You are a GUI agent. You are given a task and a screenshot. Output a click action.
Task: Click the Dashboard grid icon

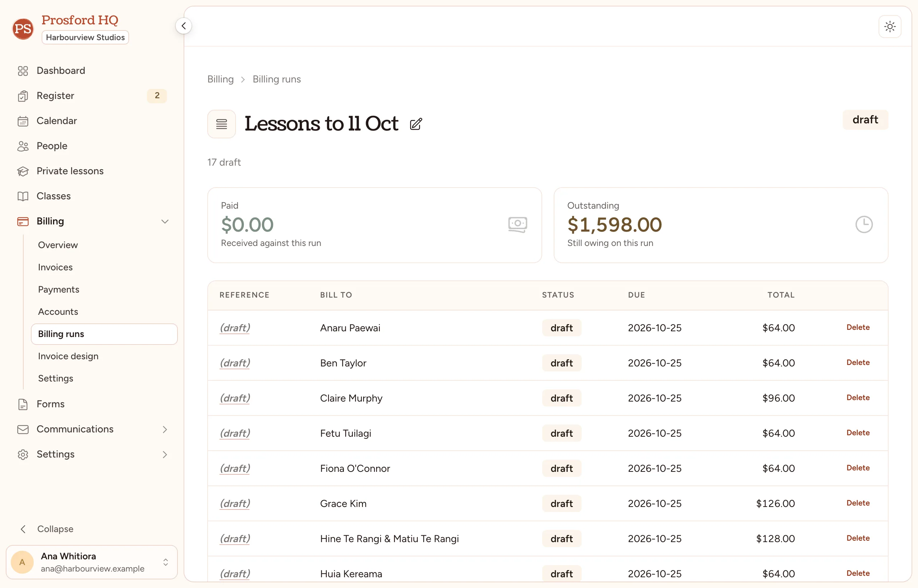(23, 71)
